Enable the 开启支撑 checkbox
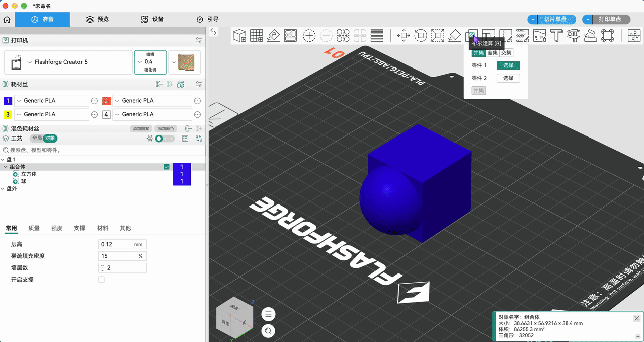The width and height of the screenshot is (644, 342). pyautogui.click(x=101, y=280)
